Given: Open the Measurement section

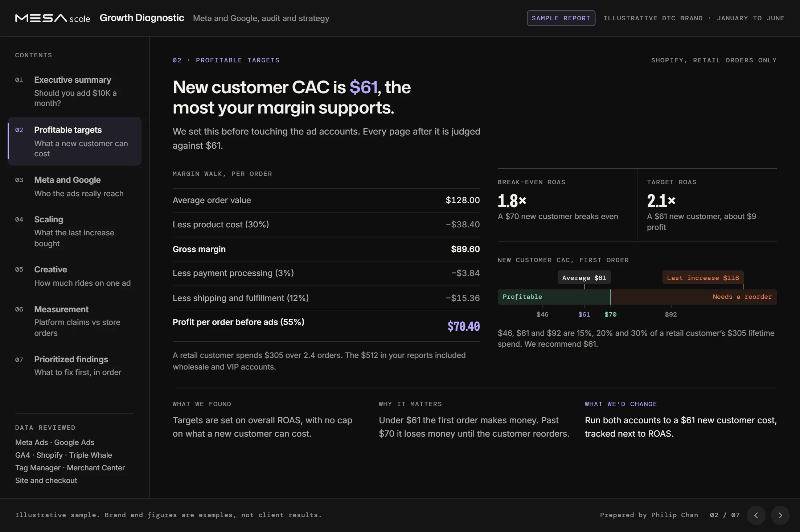Looking at the screenshot, I should coord(75,321).
